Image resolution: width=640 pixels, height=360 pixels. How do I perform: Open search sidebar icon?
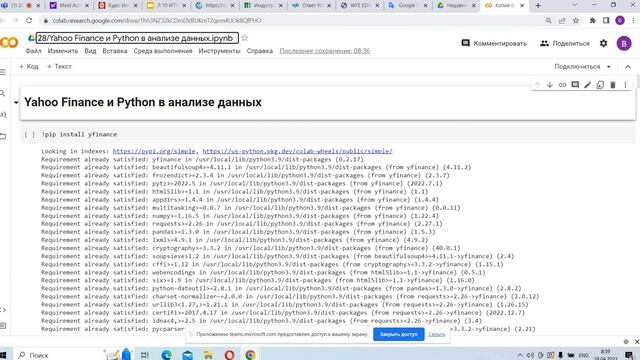[3, 93]
